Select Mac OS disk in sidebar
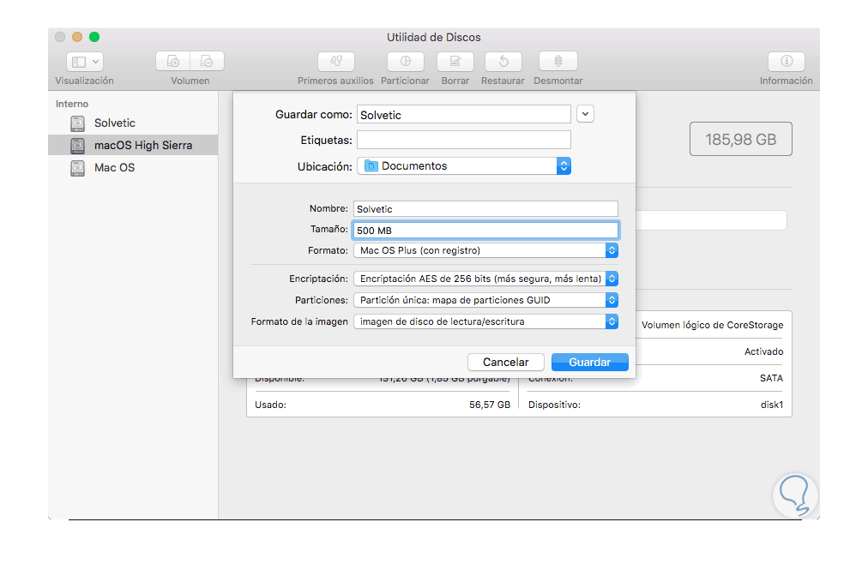 point(133,168)
